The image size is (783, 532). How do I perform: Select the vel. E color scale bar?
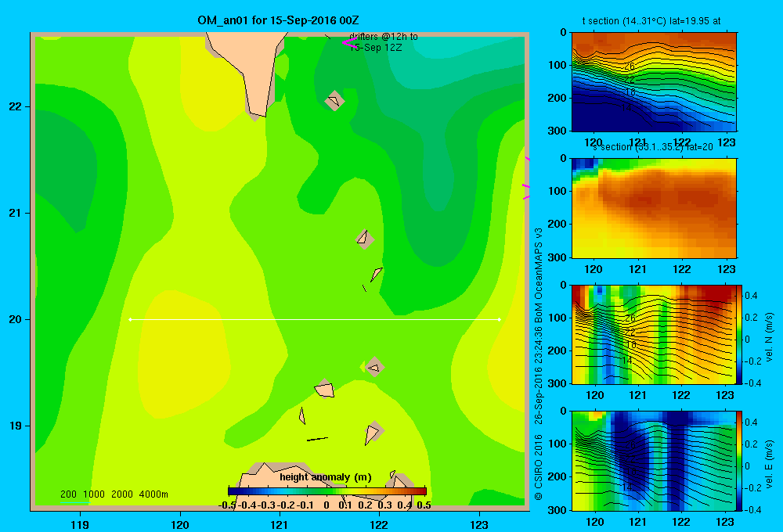click(740, 461)
